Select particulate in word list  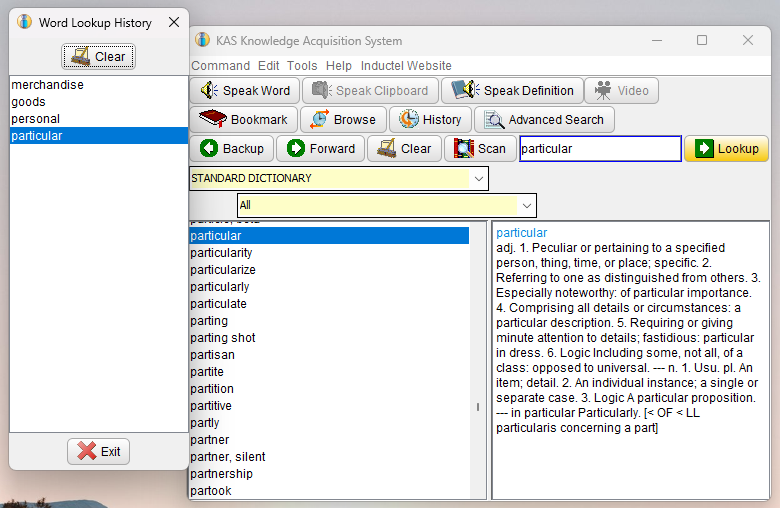(329, 304)
